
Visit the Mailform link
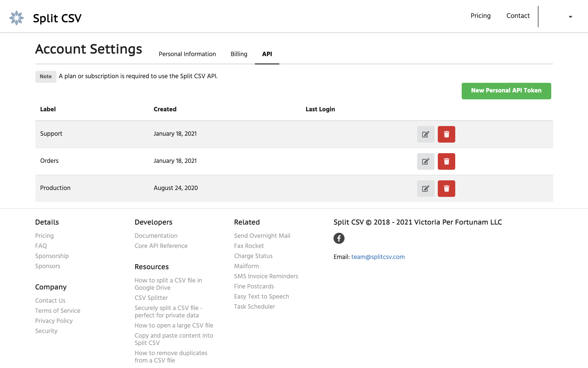[246, 266]
